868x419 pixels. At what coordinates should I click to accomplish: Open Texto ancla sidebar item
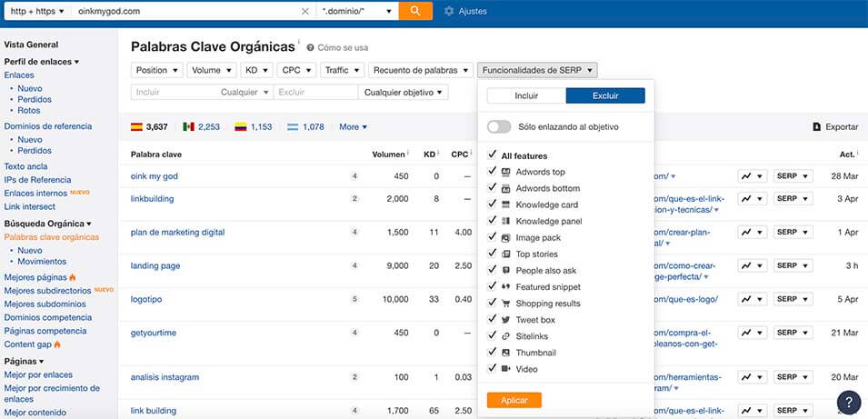pos(25,166)
